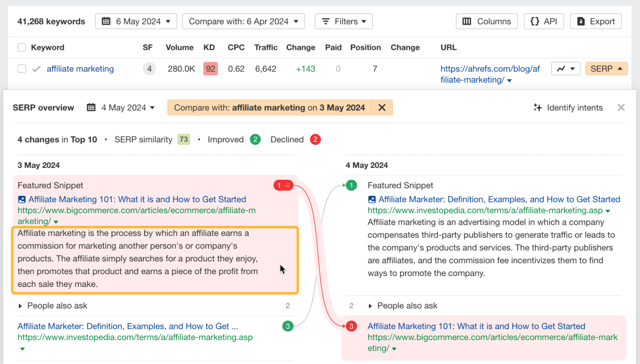Dismiss the comparison banner with its X

pos(382,107)
